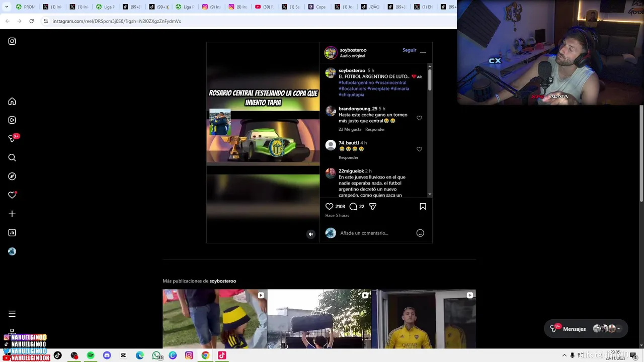The image size is (644, 362).
Task: Toggle the reel's mute speaker button
Action: [310, 234]
